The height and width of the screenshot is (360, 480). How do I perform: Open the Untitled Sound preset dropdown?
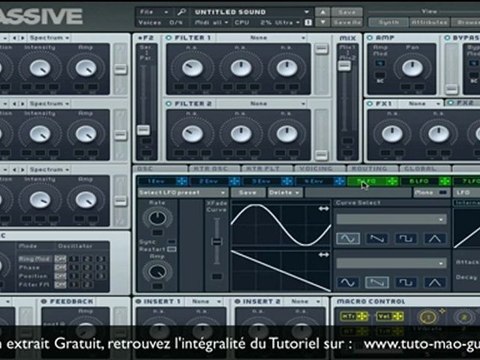point(251,12)
